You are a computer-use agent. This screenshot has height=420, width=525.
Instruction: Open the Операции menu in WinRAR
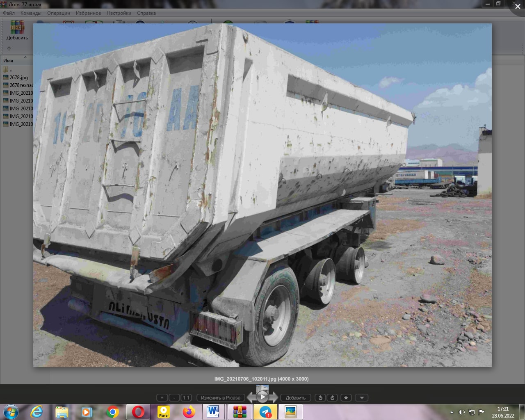(59, 13)
